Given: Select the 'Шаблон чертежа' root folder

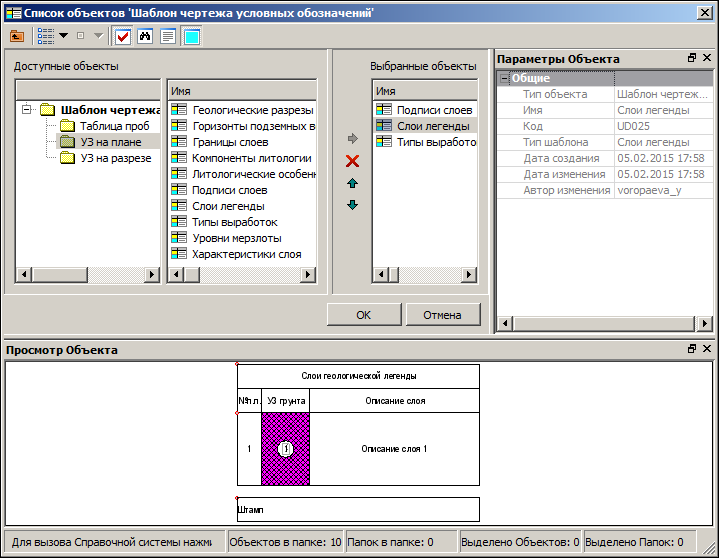Looking at the screenshot, I should pos(111,110).
